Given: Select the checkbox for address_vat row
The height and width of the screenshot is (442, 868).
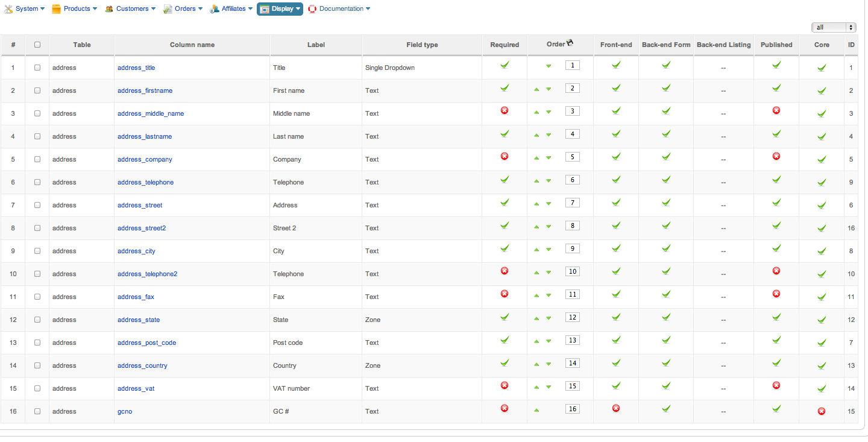Looking at the screenshot, I should pyautogui.click(x=37, y=388).
